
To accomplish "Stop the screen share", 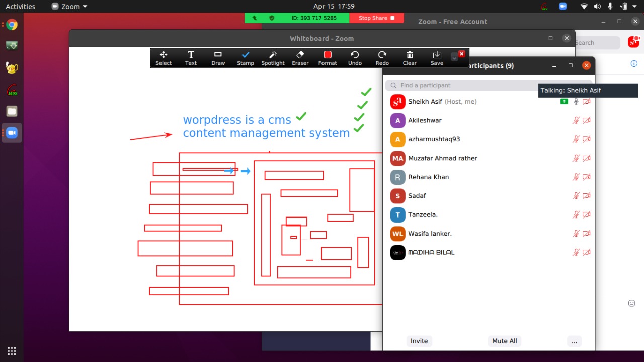I will click(x=377, y=18).
